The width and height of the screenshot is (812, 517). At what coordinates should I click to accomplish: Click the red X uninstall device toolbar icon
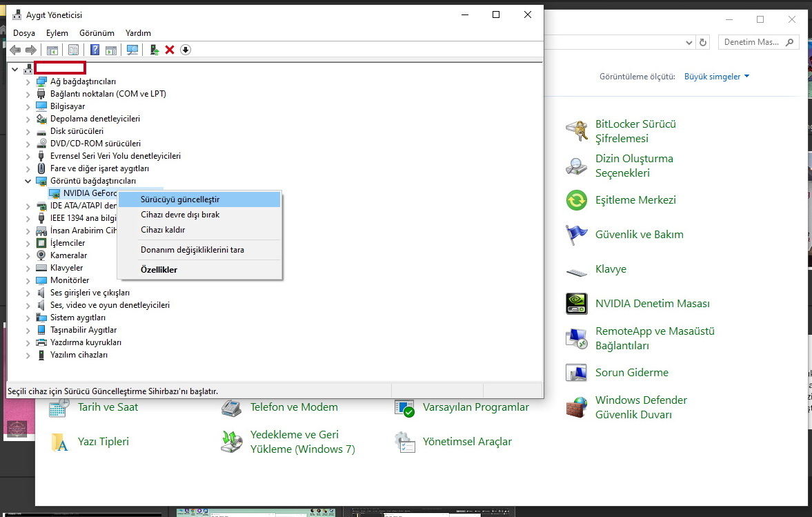pyautogui.click(x=169, y=50)
